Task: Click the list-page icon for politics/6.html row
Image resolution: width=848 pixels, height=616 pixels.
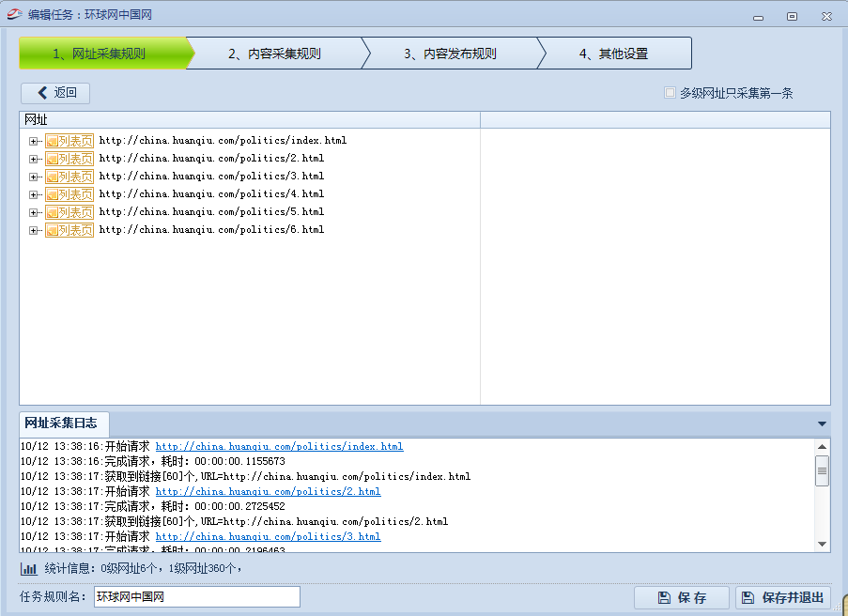Action: (69, 230)
